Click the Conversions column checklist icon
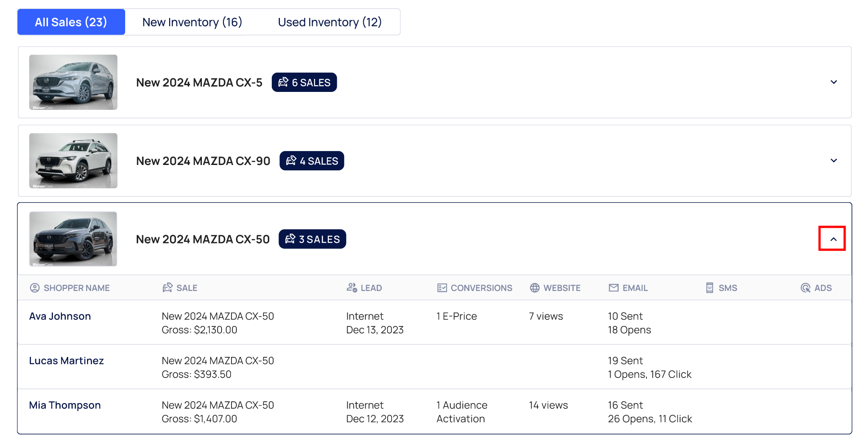 [442, 288]
